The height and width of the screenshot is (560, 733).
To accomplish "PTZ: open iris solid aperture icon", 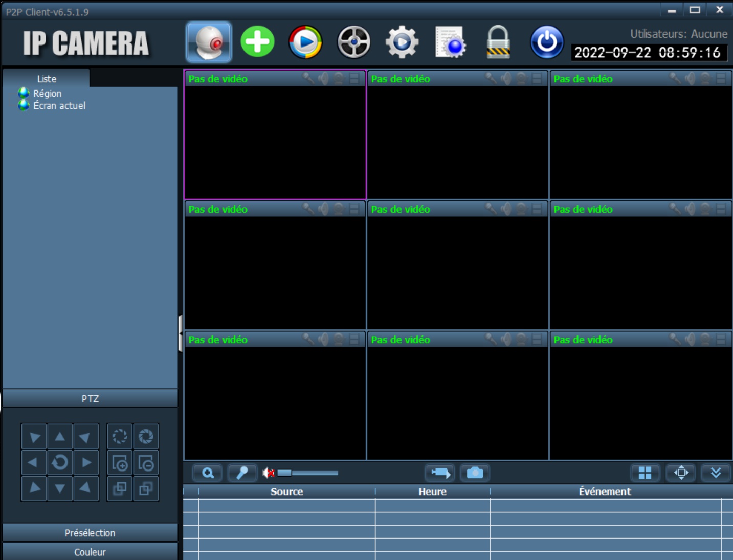I will click(146, 437).
